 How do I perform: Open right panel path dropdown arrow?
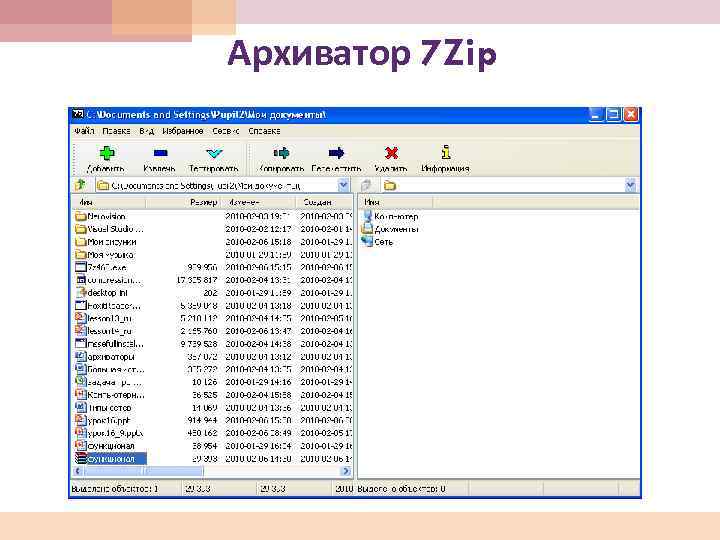[630, 185]
